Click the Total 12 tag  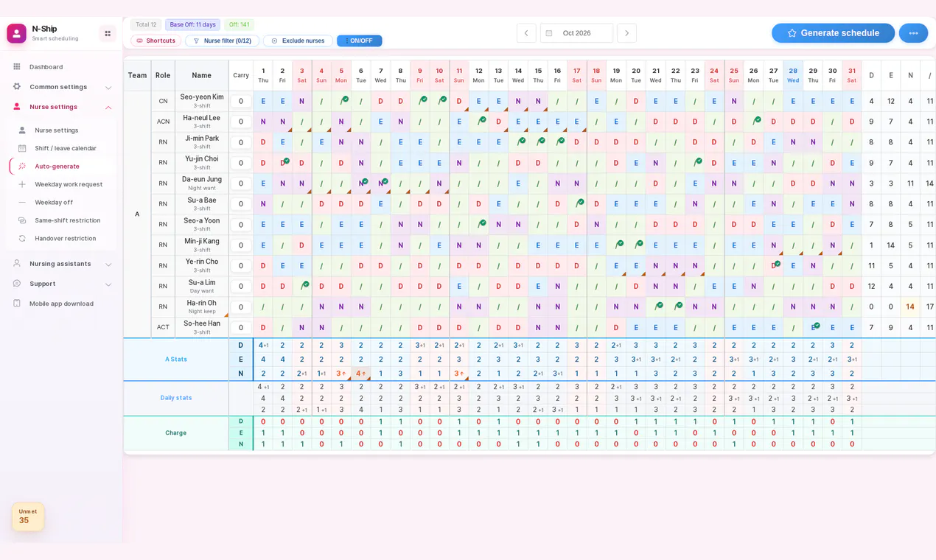pos(146,24)
